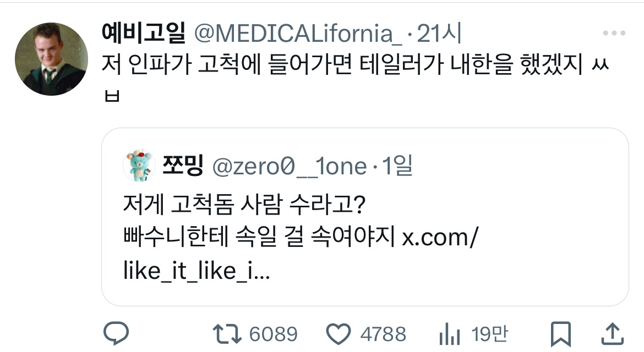The height and width of the screenshot is (352, 644).
Task: Click the 쪼밍 teddy bear avatar
Action: pyautogui.click(x=138, y=165)
